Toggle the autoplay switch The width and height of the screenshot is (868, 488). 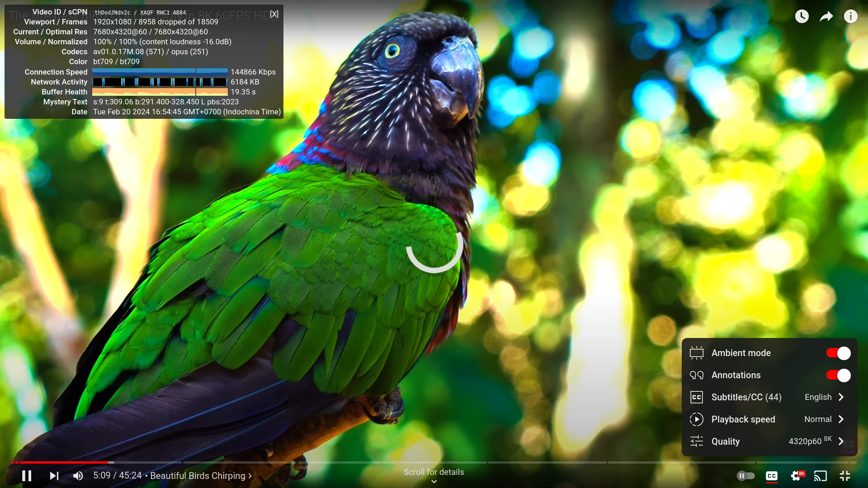coord(745,476)
